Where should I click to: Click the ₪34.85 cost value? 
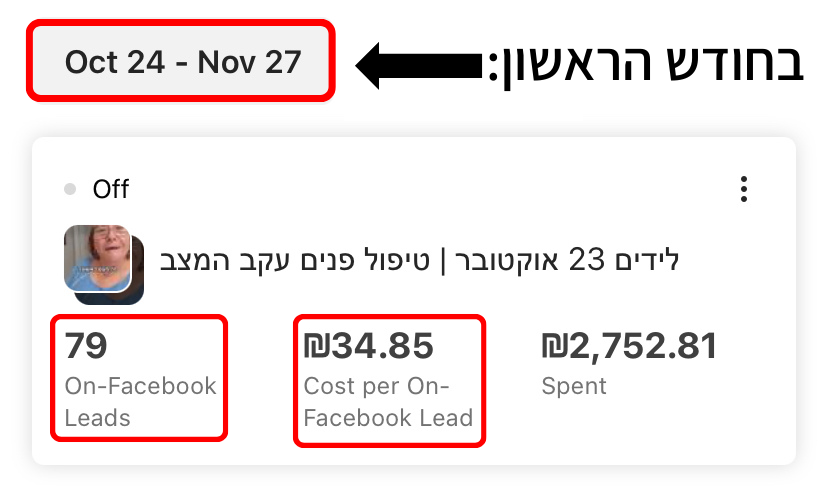tap(369, 346)
